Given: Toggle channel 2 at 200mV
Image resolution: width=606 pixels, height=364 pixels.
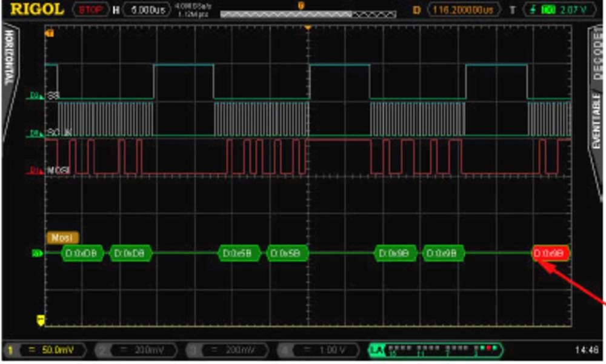Looking at the screenshot, I should coord(137,350).
